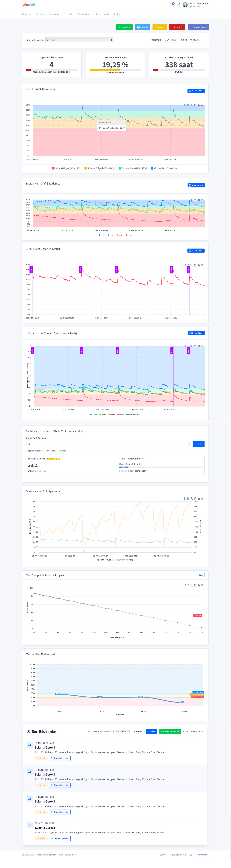Select pan hand tool on Toprak Nem Kademeli chart
Screen dimensions: 231x868
point(195,200)
